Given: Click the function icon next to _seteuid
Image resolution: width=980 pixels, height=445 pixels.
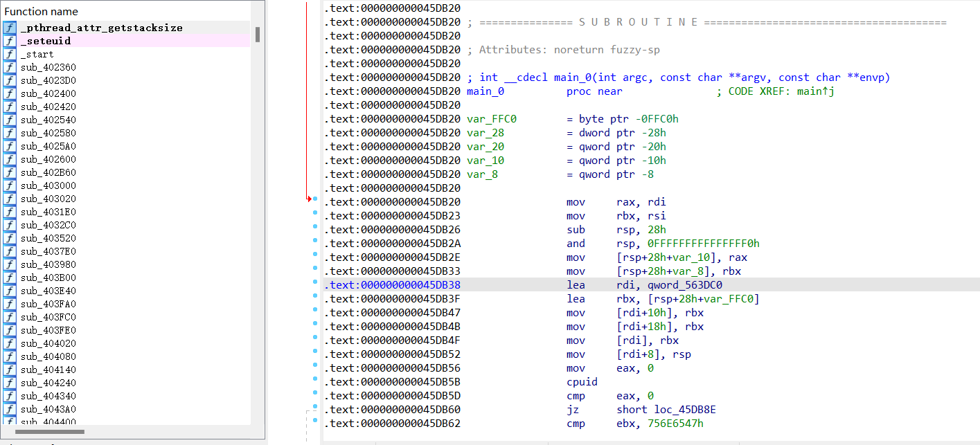Looking at the screenshot, I should click(x=10, y=41).
